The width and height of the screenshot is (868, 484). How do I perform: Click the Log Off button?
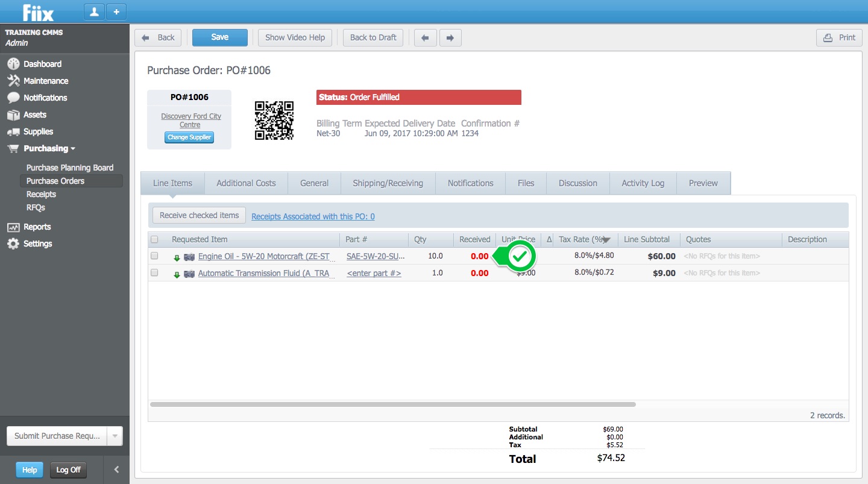68,470
